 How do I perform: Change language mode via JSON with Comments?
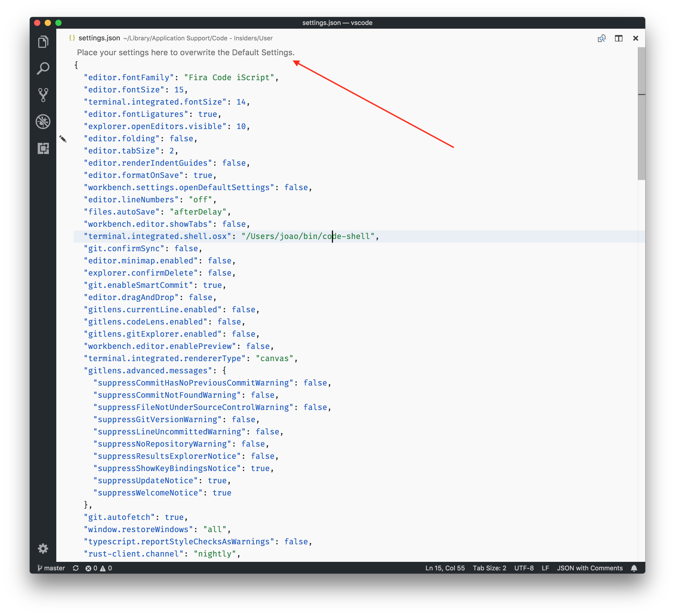click(589, 568)
